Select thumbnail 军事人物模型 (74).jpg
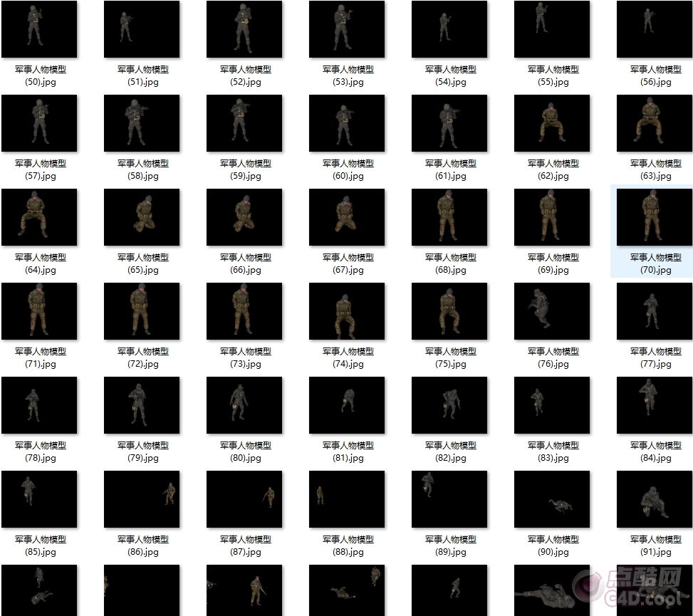 (x=347, y=311)
